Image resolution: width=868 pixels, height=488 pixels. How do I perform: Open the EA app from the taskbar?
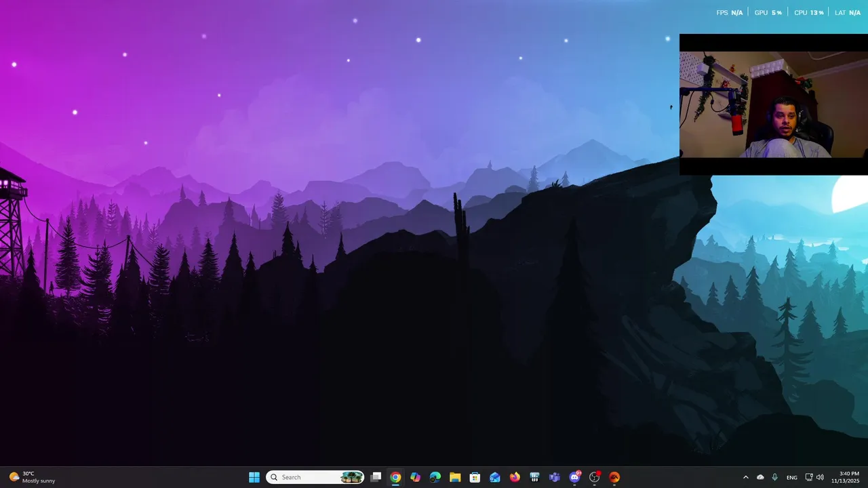click(614, 477)
